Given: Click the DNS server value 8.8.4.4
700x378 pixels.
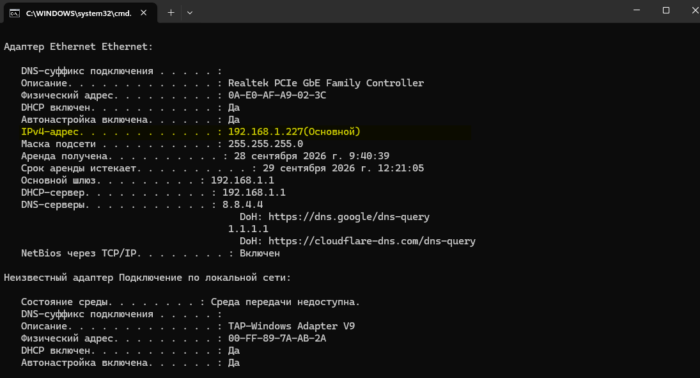Looking at the screenshot, I should (x=242, y=204).
